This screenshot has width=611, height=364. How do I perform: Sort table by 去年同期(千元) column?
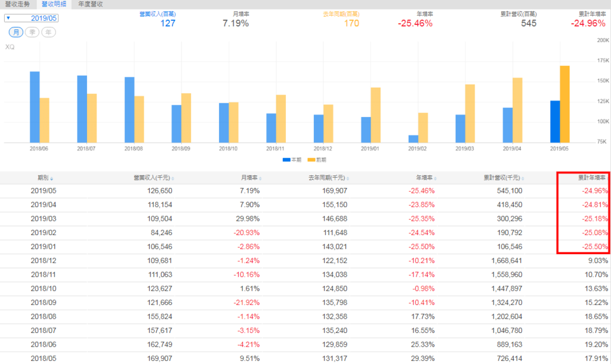[329, 178]
